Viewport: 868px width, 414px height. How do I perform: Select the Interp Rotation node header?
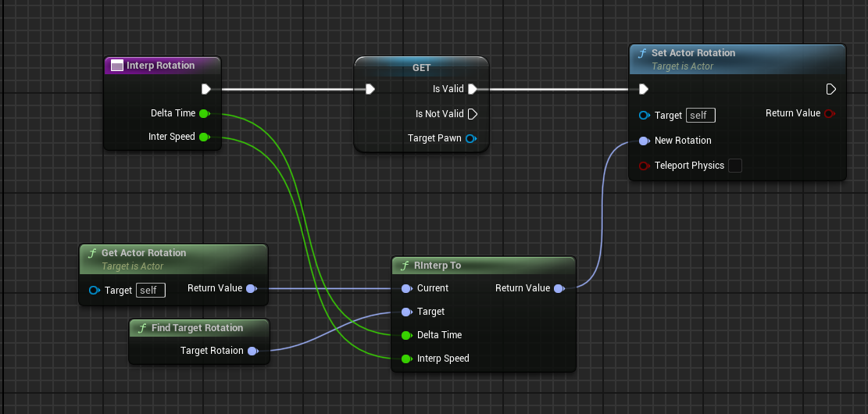(x=160, y=66)
